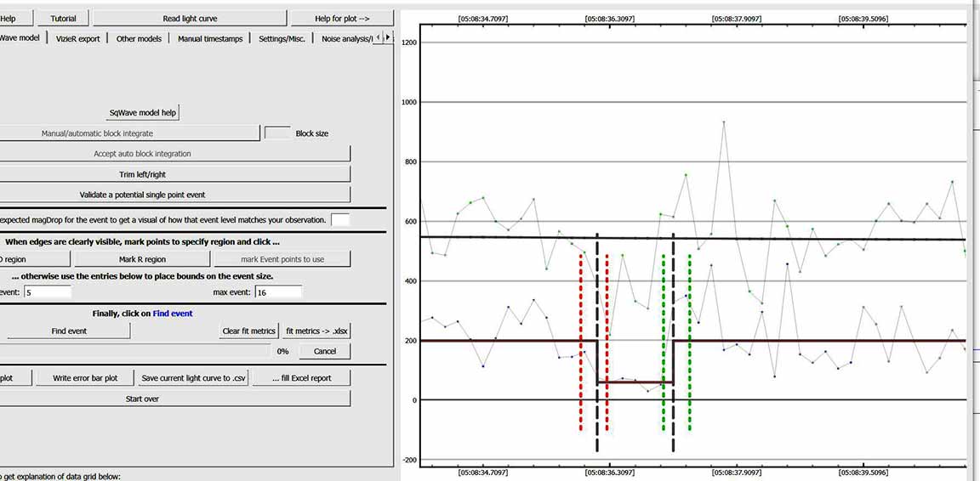Open the VizieR export tab
The height and width of the screenshot is (481, 980).
[x=77, y=38]
